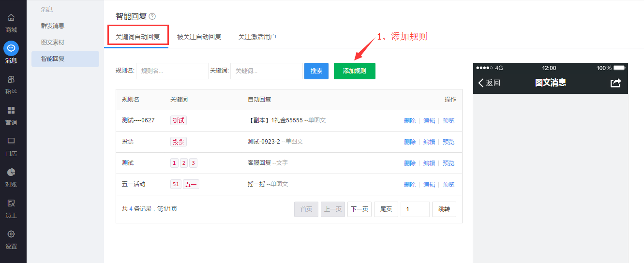This screenshot has width=644, height=263.
Task: Click the blue 搜索 button
Action: pos(316,71)
